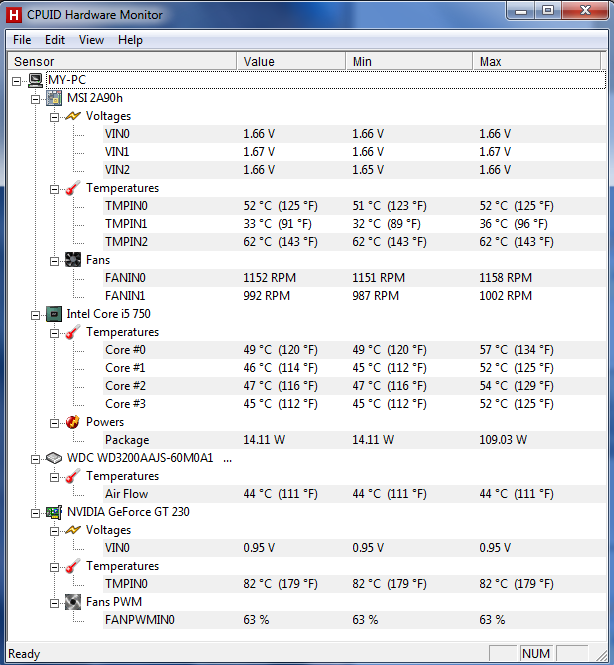Image resolution: width=614 pixels, height=665 pixels.
Task: Select the FANIN1 row
Action: 354,296
